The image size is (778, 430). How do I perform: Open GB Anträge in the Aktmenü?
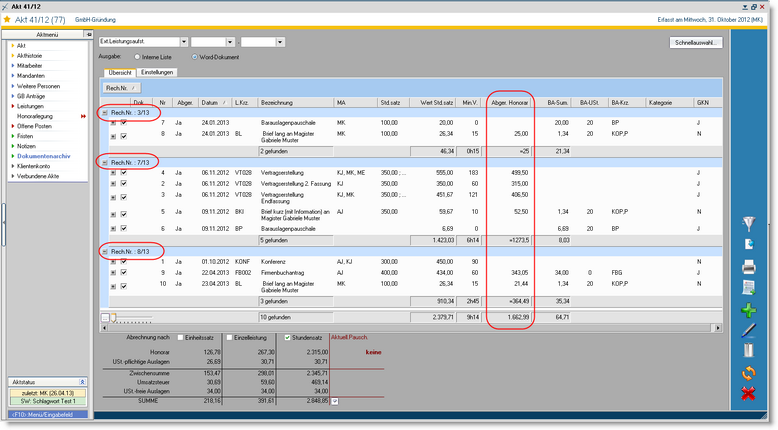coord(31,96)
